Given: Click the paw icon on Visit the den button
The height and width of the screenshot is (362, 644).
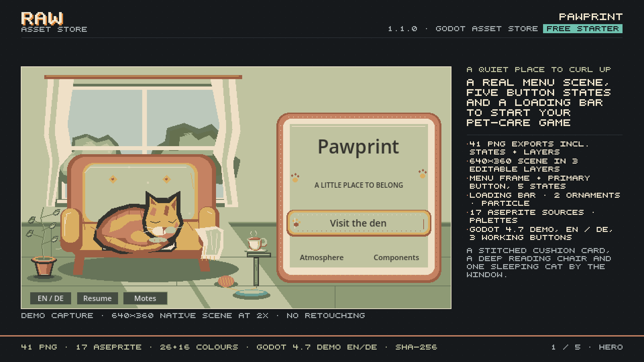Looking at the screenshot, I should coord(296,223).
